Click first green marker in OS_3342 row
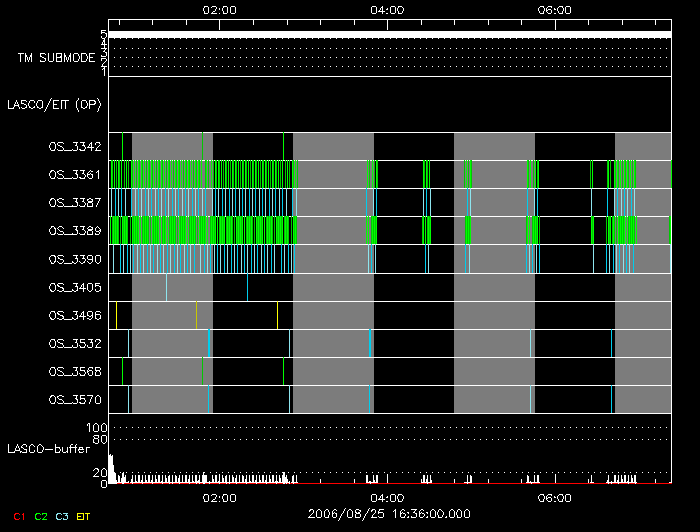Screen dimensions: 700x532 (122, 146)
